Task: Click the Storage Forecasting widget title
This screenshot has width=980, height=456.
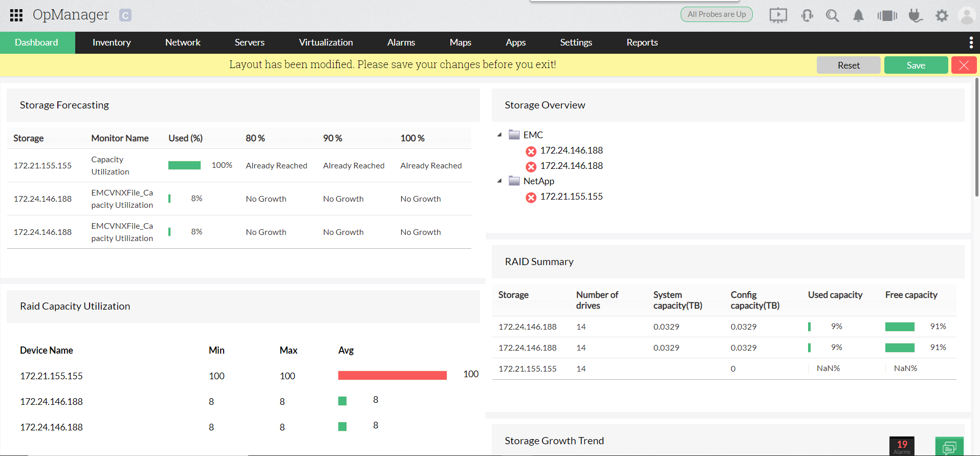Action: coord(64,105)
